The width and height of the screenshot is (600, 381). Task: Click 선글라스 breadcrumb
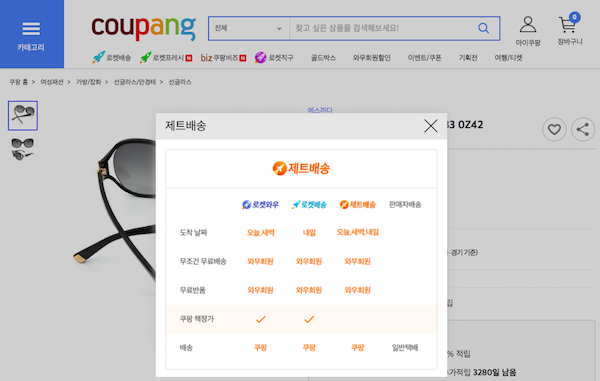coord(180,82)
